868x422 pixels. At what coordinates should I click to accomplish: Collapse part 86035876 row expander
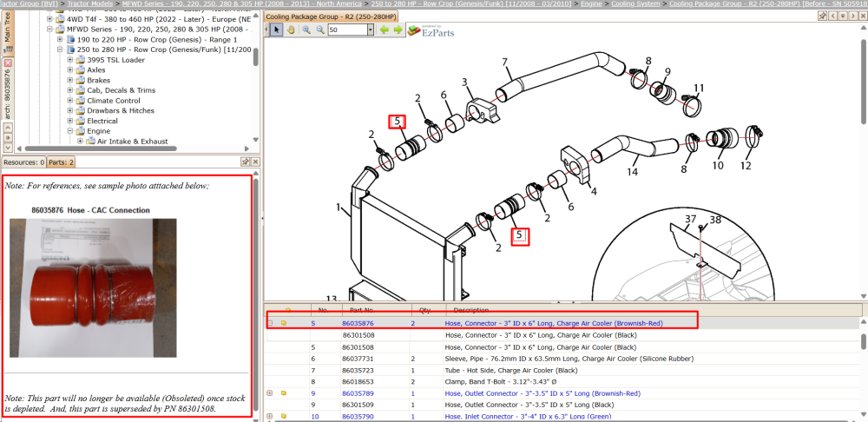pyautogui.click(x=270, y=323)
